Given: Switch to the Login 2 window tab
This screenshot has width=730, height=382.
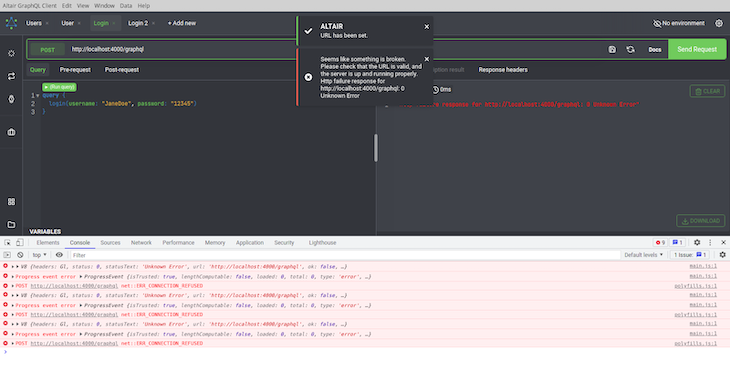Looking at the screenshot, I should [138, 23].
